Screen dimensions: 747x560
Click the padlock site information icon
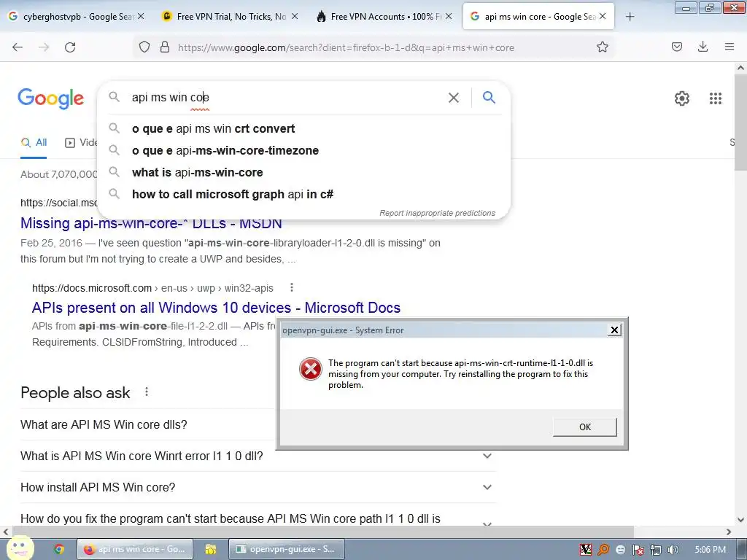(x=165, y=47)
